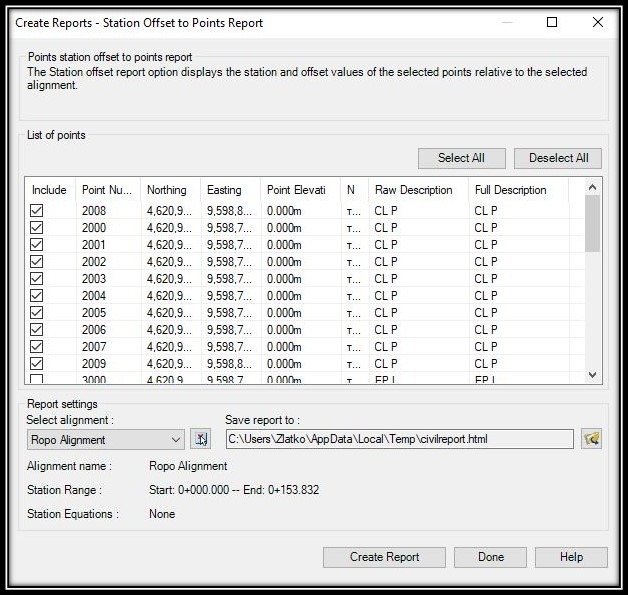Sort by the Point Number column header
Screen dimensions: 628x595
point(108,190)
